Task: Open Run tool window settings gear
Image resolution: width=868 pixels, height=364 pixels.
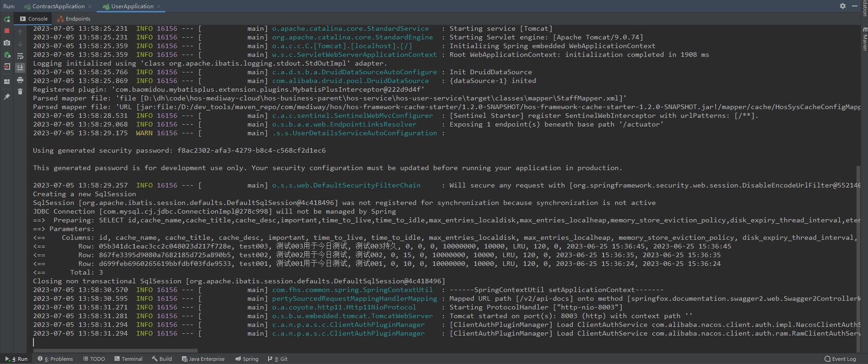Action: coord(842,6)
